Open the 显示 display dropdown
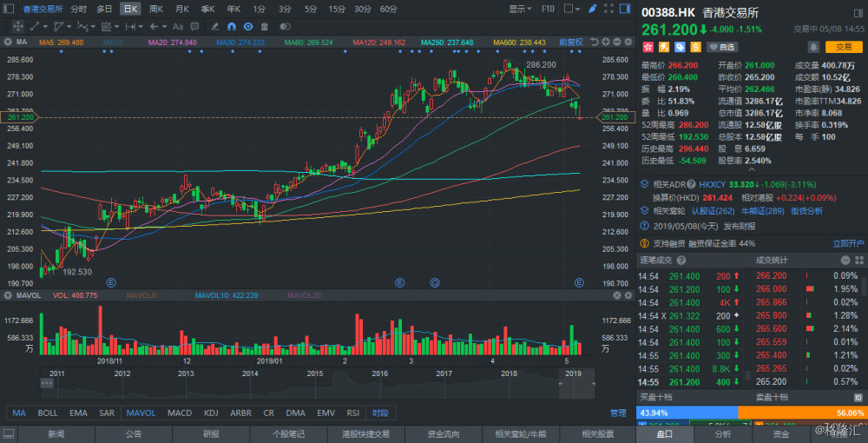Viewport: 868px width, 443px height. pyautogui.click(x=520, y=9)
